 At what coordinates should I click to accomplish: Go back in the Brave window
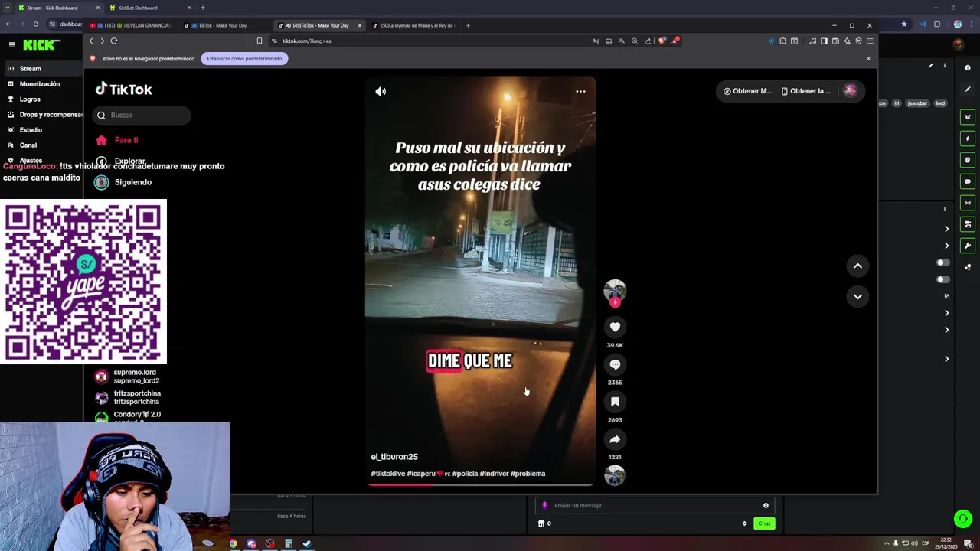tap(91, 41)
